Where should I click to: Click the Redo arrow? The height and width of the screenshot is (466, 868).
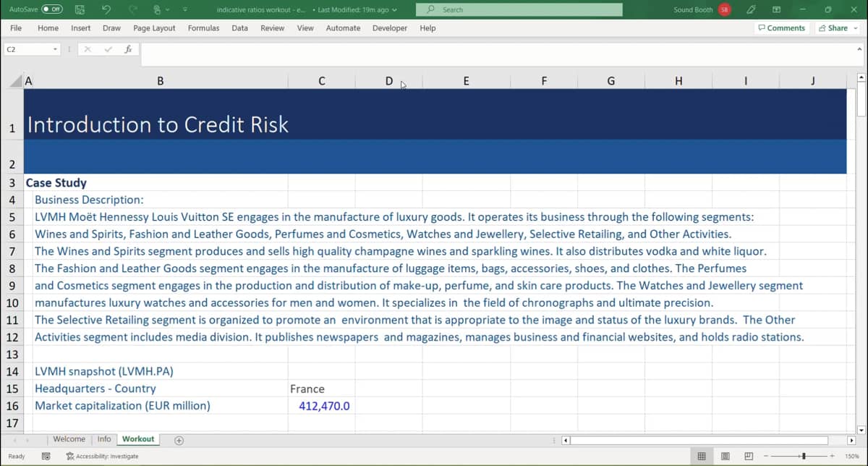[132, 9]
